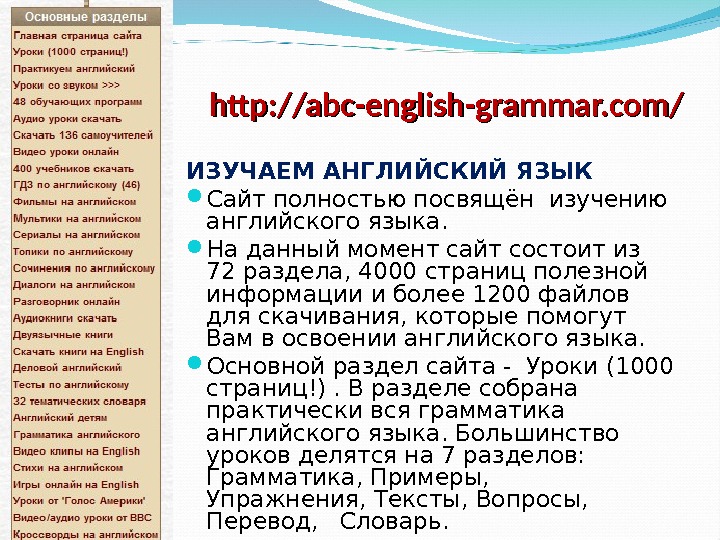Select '32 тематических словаря' link
This screenshot has width=720, height=540.
pos(79,401)
